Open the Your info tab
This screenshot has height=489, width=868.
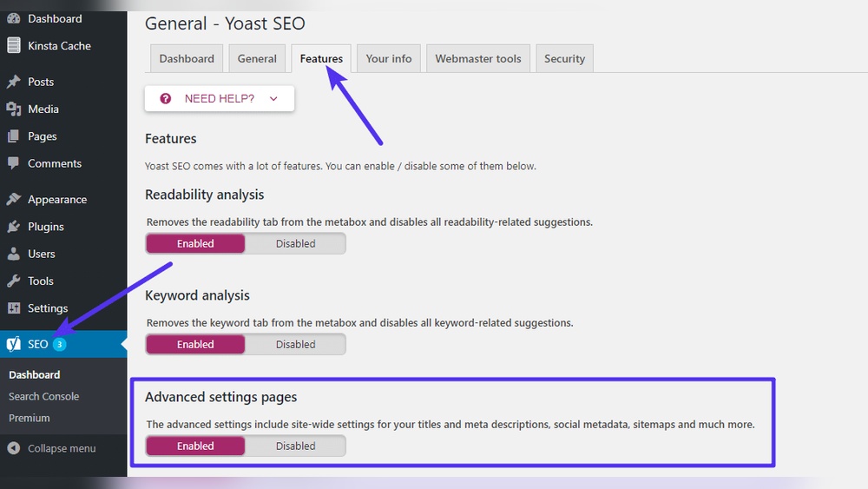[x=389, y=59]
